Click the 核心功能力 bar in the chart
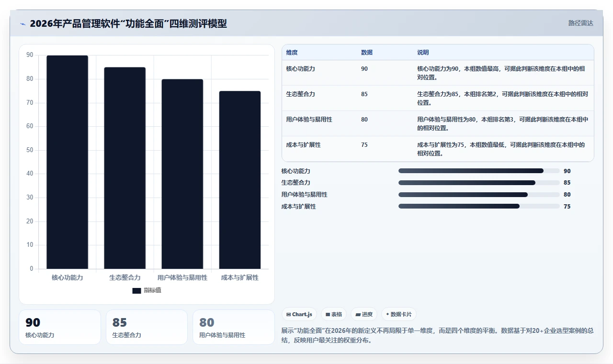The width and height of the screenshot is (613, 364). pyautogui.click(x=67, y=162)
